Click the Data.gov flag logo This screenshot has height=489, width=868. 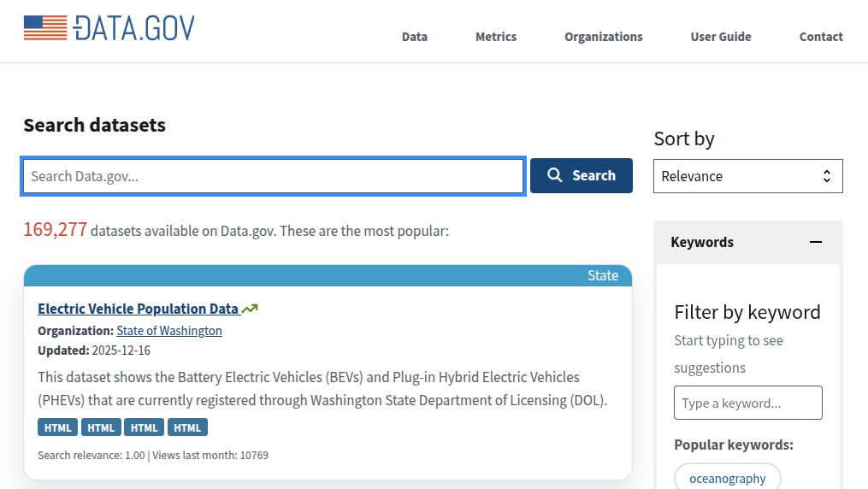(x=109, y=27)
